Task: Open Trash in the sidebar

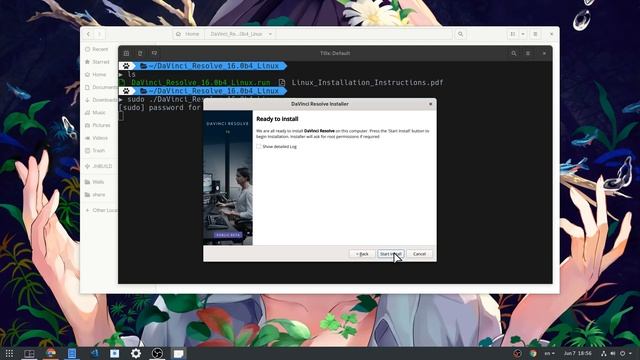Action: pos(95,151)
